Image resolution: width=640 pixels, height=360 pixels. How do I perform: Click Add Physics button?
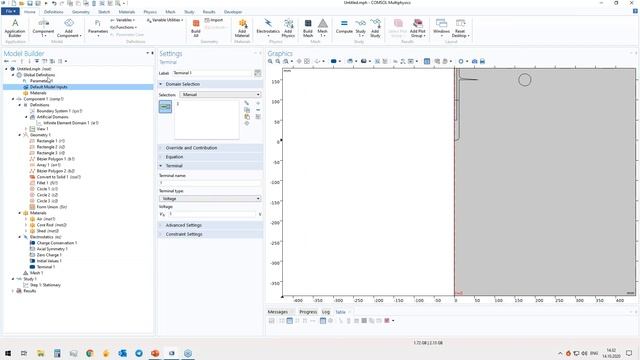point(288,28)
